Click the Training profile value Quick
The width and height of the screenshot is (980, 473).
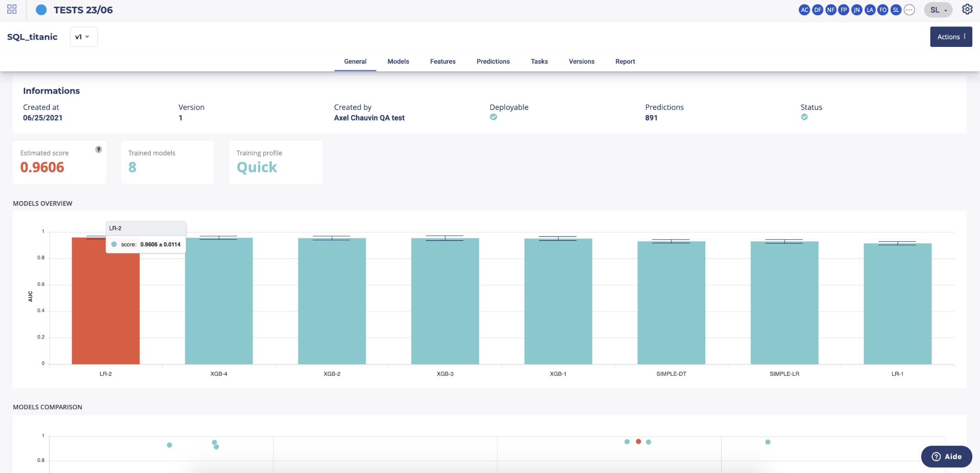tap(257, 167)
